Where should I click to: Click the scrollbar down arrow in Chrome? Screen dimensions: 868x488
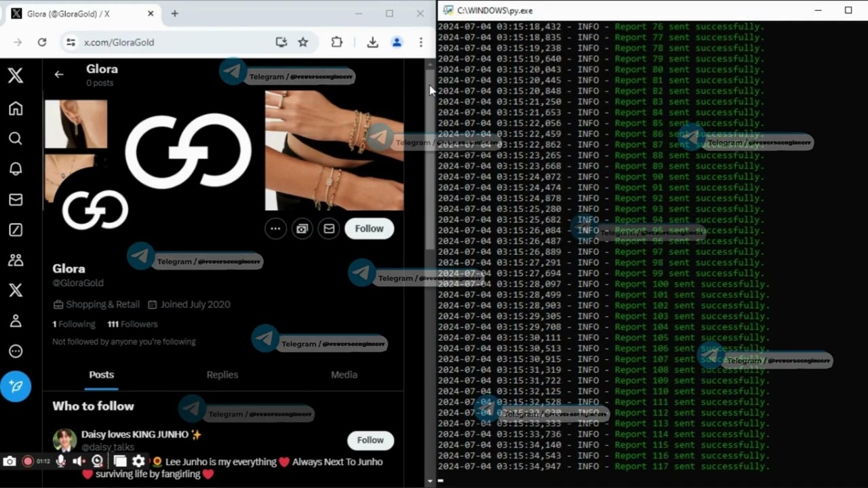430,481
